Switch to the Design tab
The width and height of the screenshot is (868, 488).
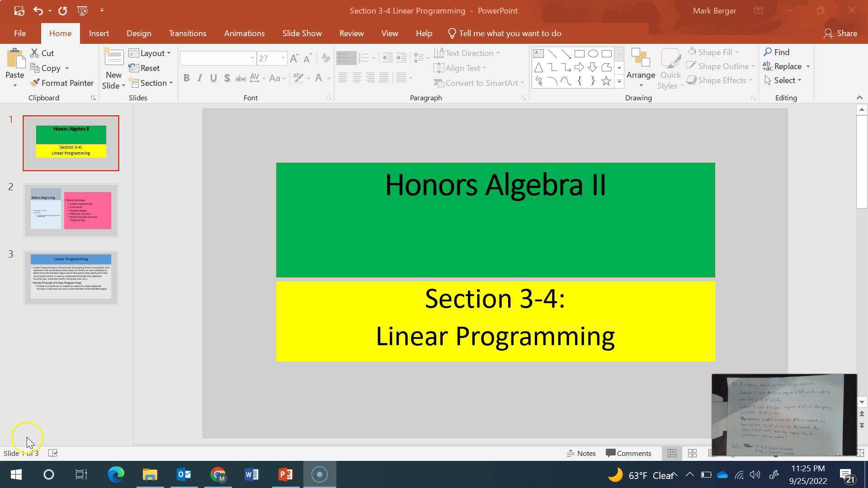pos(139,33)
